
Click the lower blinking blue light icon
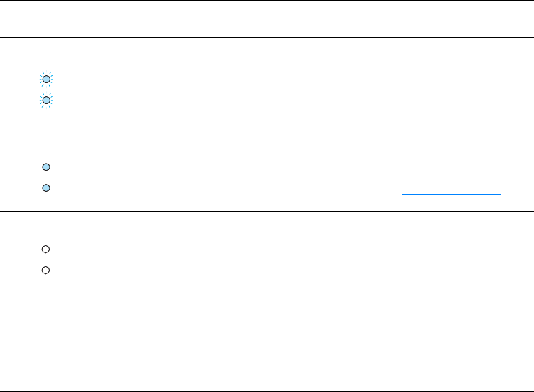[46, 100]
